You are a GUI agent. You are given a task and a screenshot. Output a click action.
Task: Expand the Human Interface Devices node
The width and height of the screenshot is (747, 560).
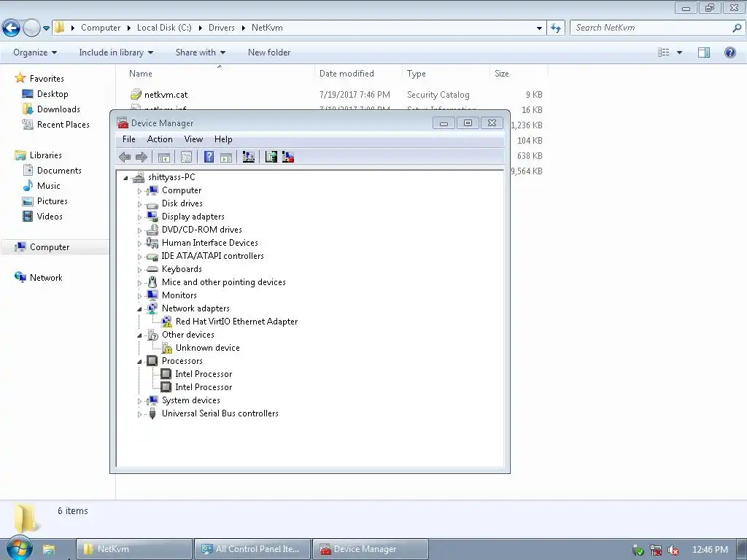(139, 244)
